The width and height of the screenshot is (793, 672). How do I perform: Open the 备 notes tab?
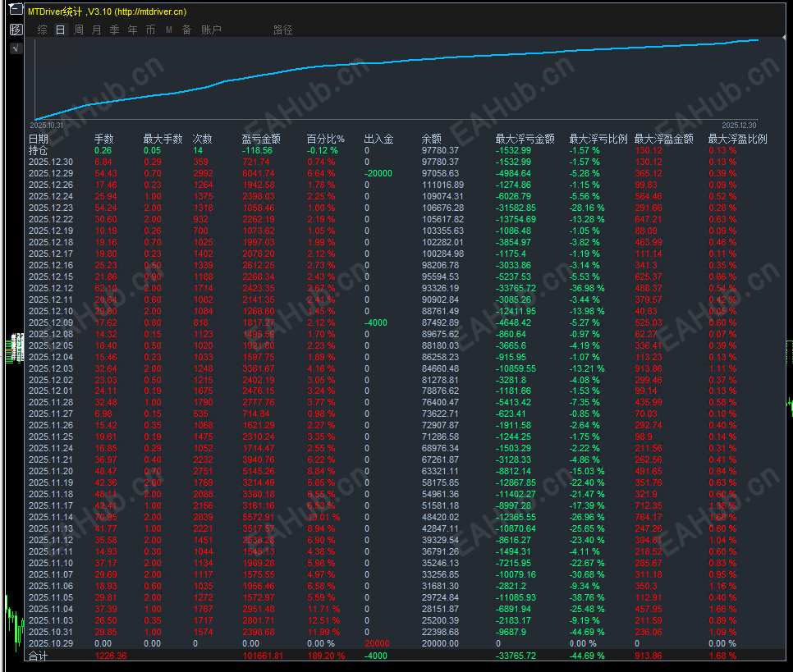[x=186, y=30]
